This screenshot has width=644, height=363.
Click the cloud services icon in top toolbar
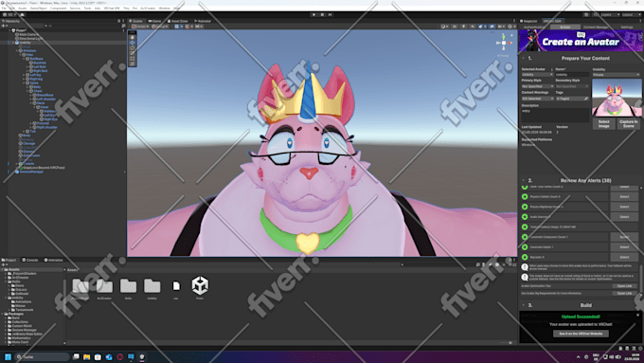coord(22,15)
